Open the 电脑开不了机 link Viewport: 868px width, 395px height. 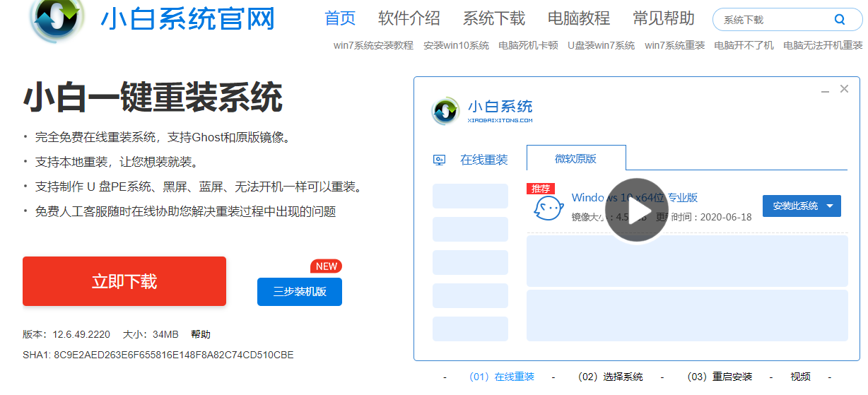pos(744,45)
